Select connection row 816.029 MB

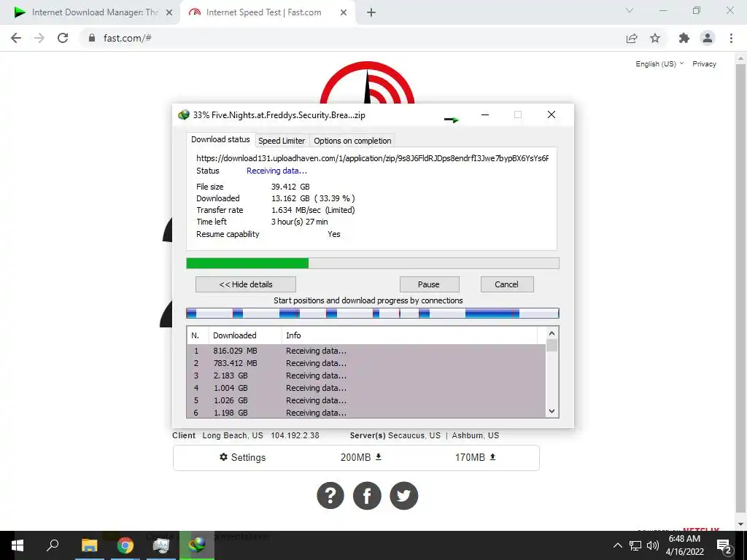[x=366, y=351]
